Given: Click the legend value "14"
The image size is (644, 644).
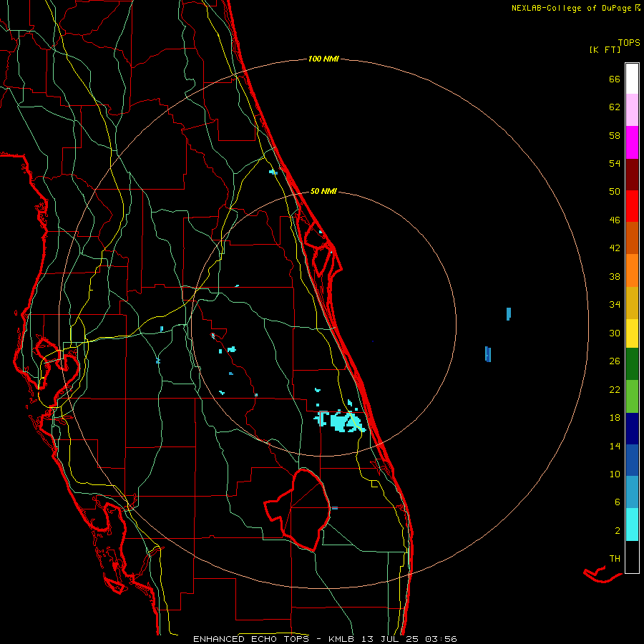Looking at the screenshot, I should click(615, 446).
